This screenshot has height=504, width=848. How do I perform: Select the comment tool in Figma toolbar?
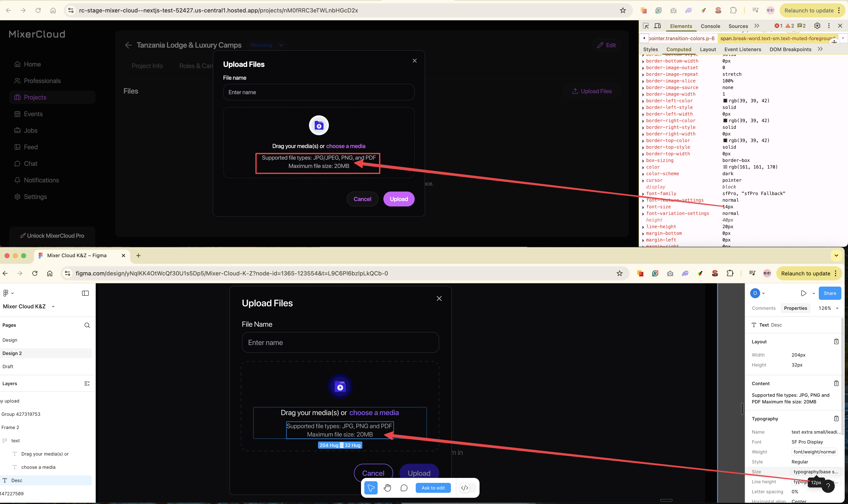[404, 488]
